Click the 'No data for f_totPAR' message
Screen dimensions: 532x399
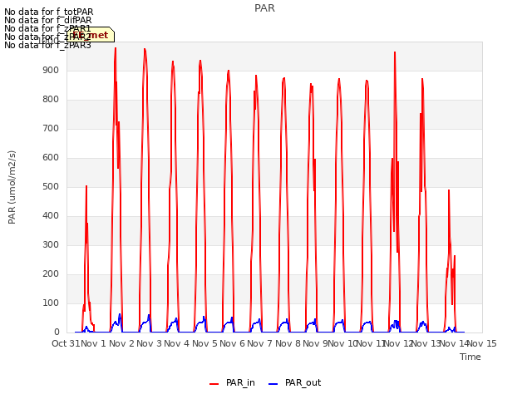point(48,12)
